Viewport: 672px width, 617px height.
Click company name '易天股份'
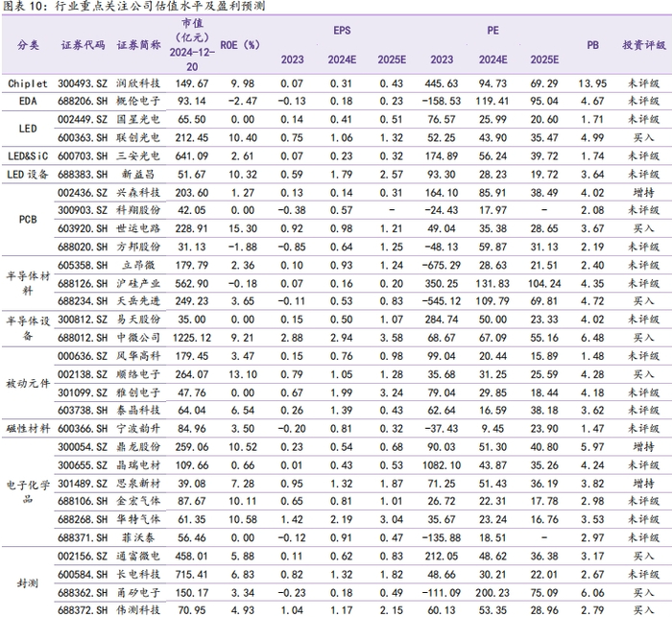(138, 320)
